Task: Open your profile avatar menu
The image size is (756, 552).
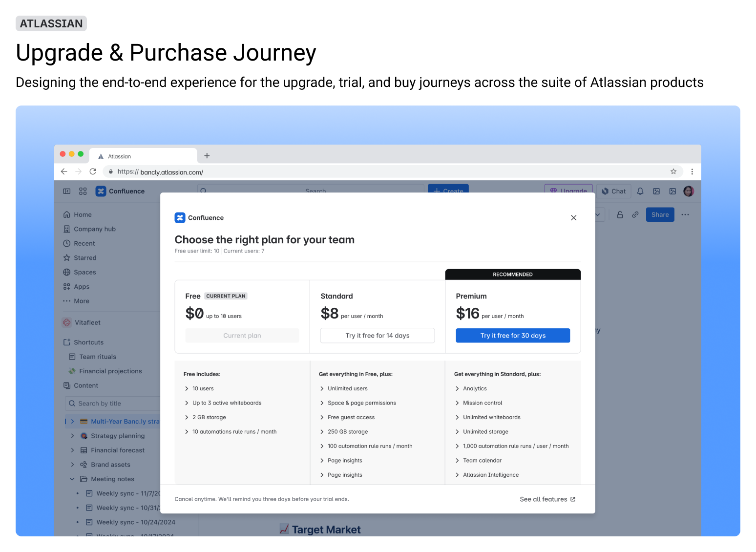Action: 689,191
